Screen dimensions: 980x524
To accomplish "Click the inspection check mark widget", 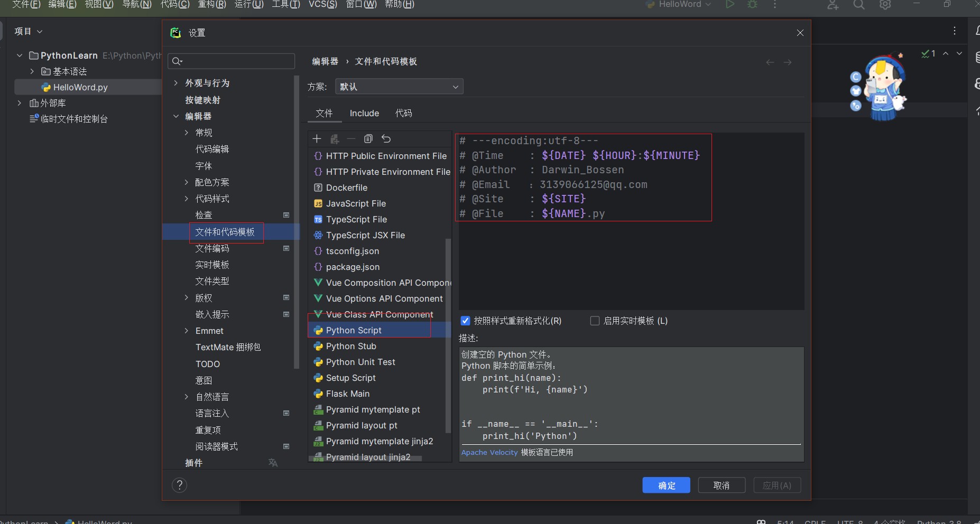I will click(x=928, y=54).
